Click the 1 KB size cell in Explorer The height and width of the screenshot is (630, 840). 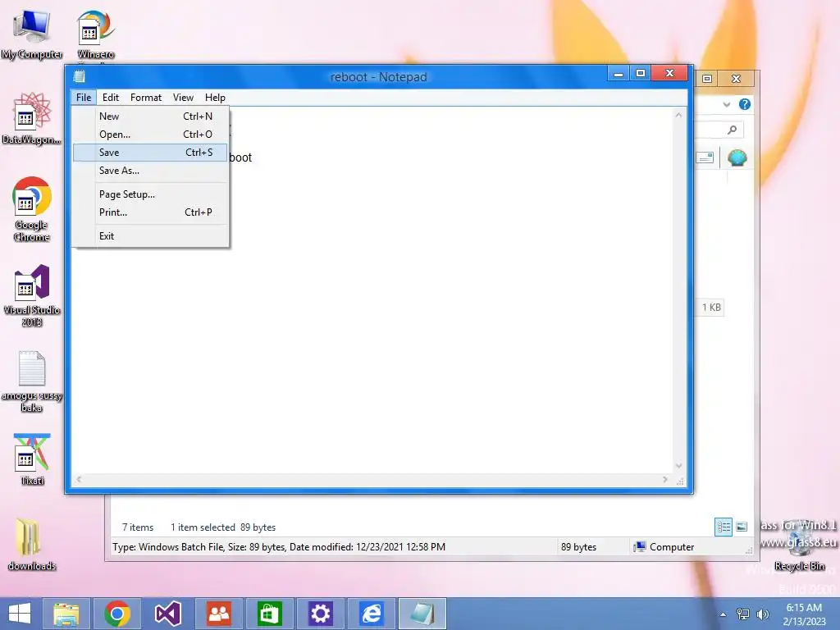(x=711, y=308)
